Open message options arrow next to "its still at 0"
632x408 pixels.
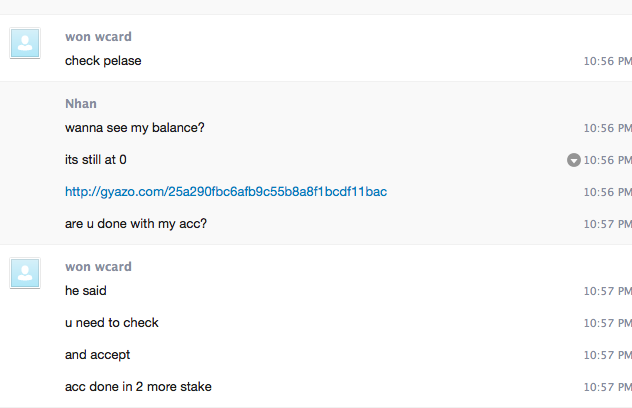coord(574,160)
